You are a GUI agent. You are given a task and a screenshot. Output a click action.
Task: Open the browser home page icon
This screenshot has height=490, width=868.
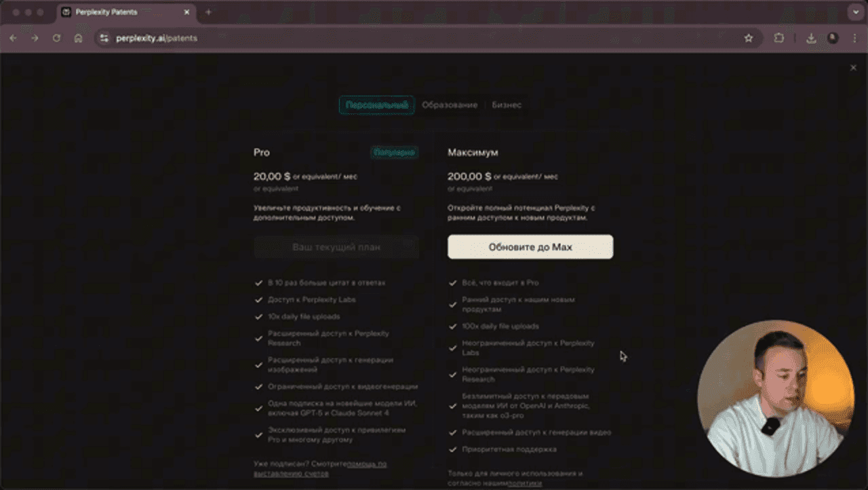point(78,39)
